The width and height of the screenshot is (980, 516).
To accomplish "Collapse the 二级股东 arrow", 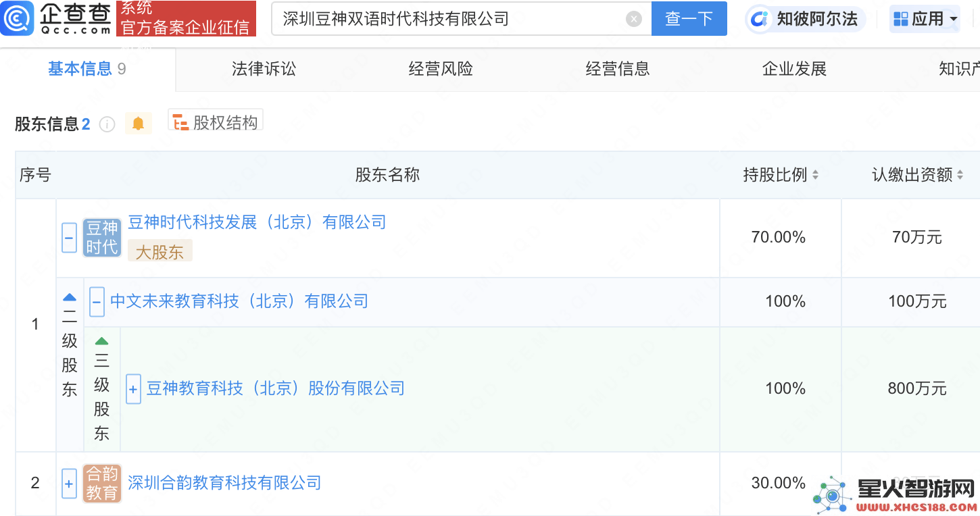I will click(70, 297).
